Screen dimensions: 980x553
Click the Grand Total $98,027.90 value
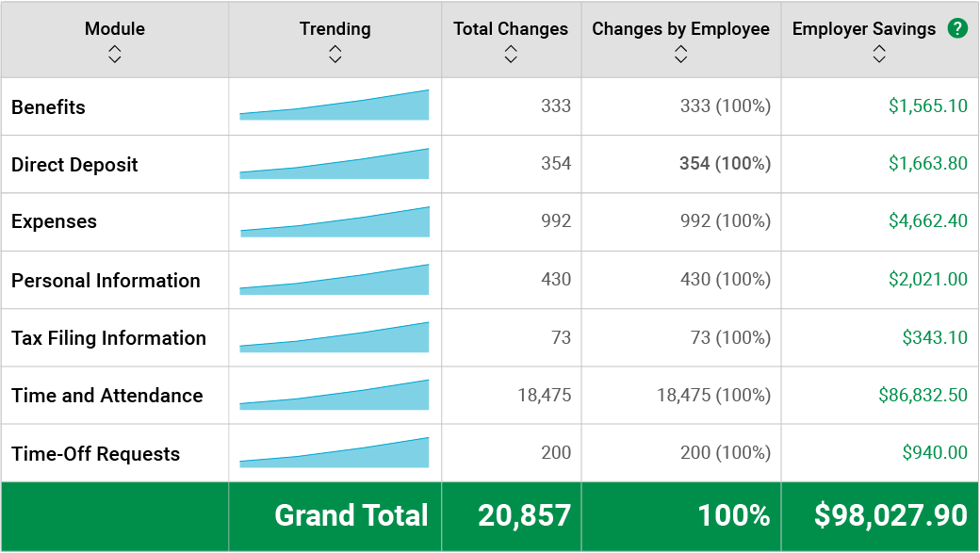pos(890,515)
